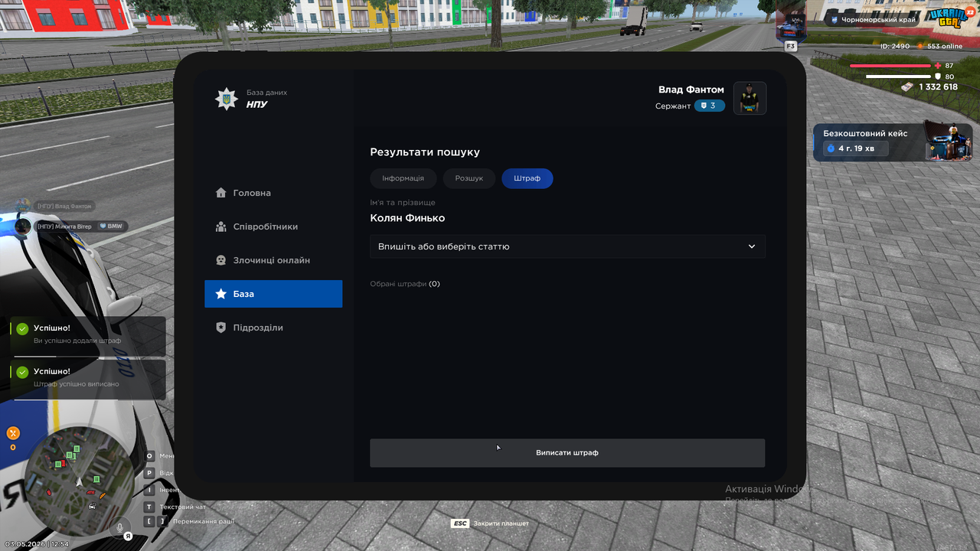Click the cash stack money icon
This screenshot has width=980, height=551.
907,87
